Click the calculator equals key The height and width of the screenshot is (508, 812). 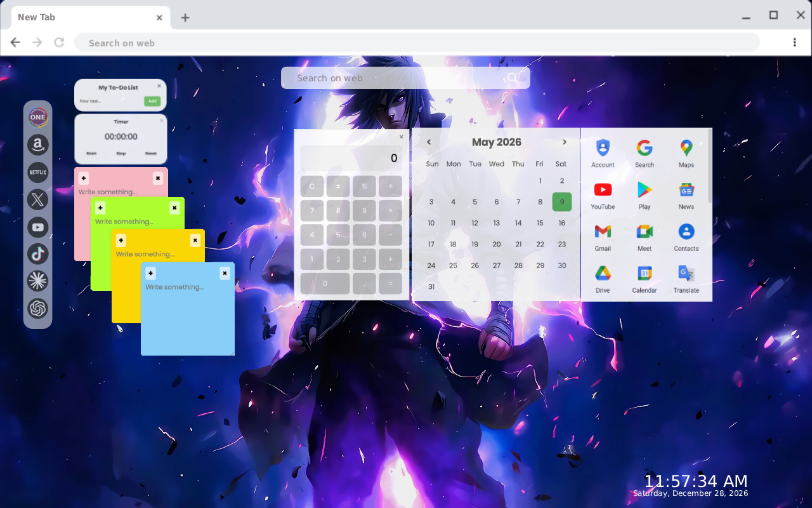point(390,283)
